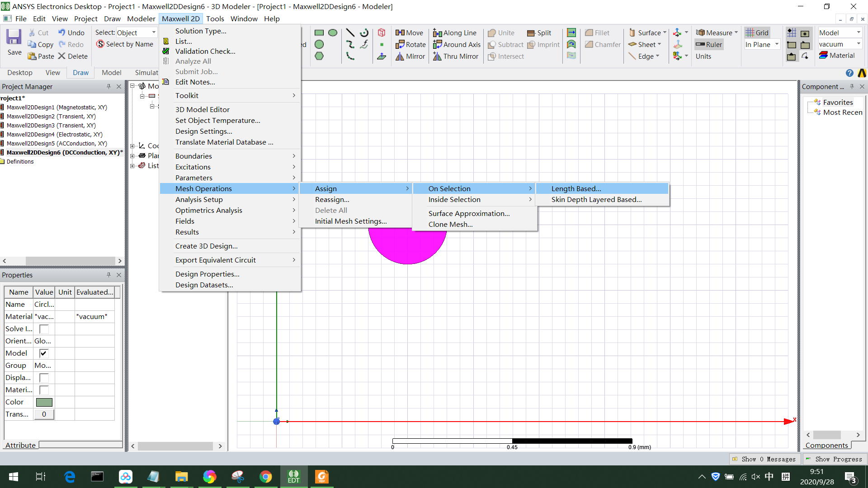The height and width of the screenshot is (488, 868).
Task: Click the Transparency value field
Action: [44, 414]
